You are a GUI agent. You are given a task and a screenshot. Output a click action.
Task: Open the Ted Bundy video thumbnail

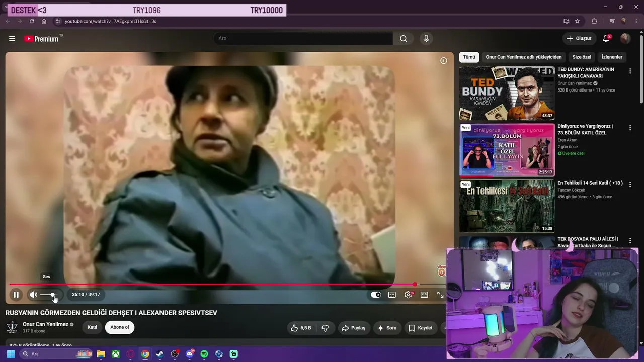coord(507,94)
